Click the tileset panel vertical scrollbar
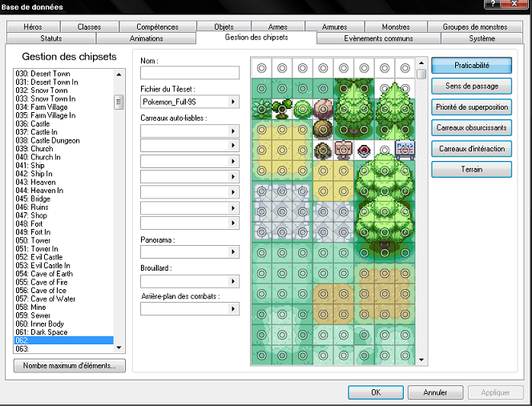The width and height of the screenshot is (532, 406). [421, 216]
